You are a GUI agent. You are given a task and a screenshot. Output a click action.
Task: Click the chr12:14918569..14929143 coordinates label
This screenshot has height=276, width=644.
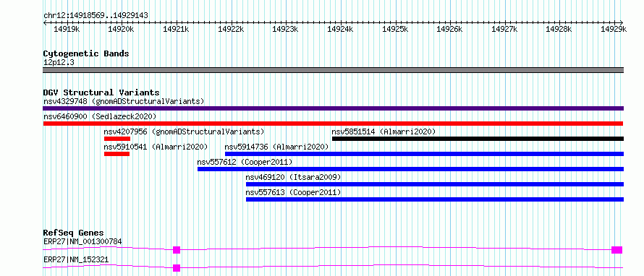pyautogui.click(x=96, y=16)
